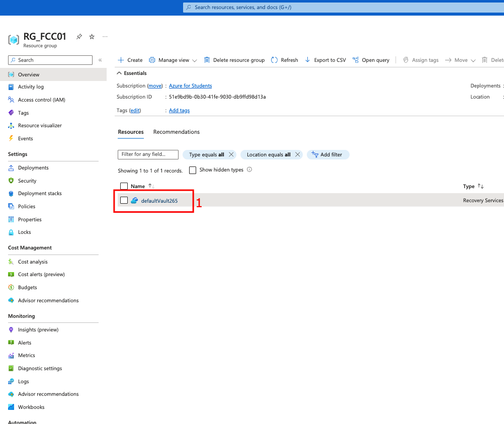Screen dimensions: 504x424
Task: Remove the Type equals all filter
Action: [231, 154]
